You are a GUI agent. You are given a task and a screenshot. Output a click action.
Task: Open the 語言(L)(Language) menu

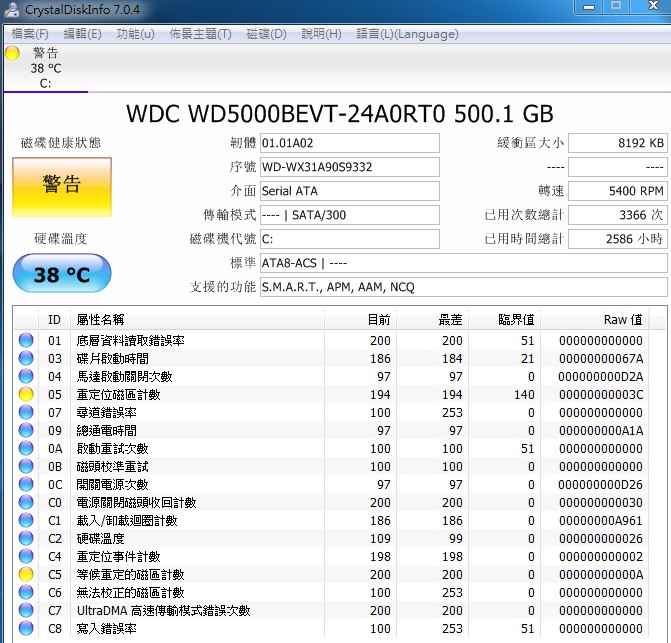(x=407, y=34)
